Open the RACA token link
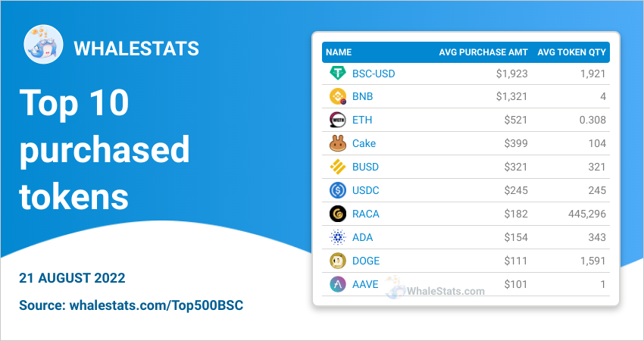This screenshot has width=644, height=341. pyautogui.click(x=365, y=214)
